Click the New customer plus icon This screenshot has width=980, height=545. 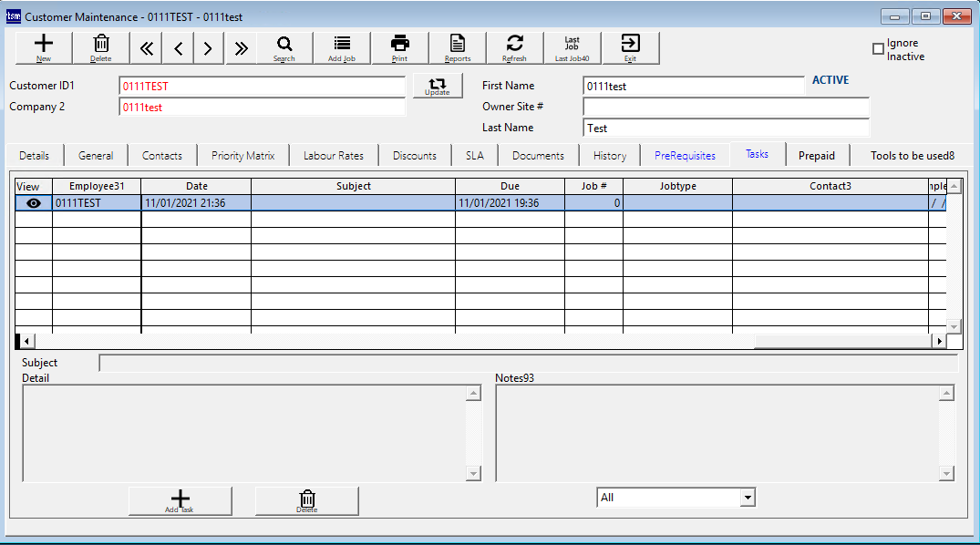43,47
